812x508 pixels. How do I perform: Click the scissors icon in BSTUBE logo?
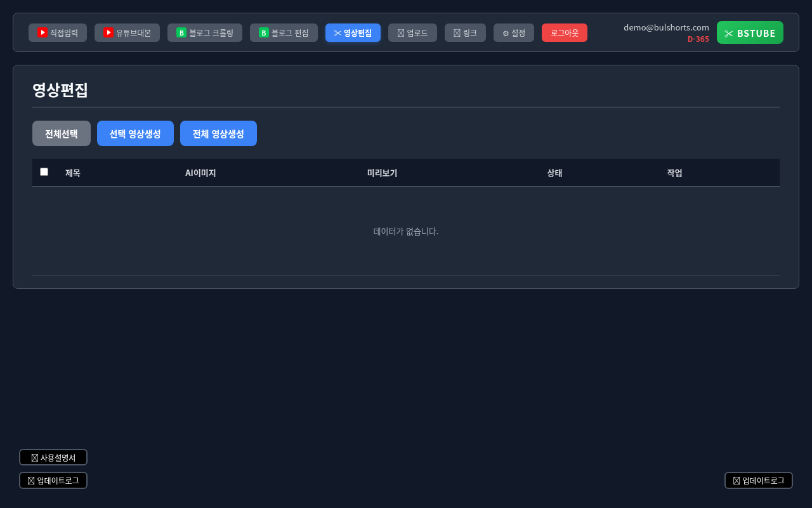coord(729,33)
